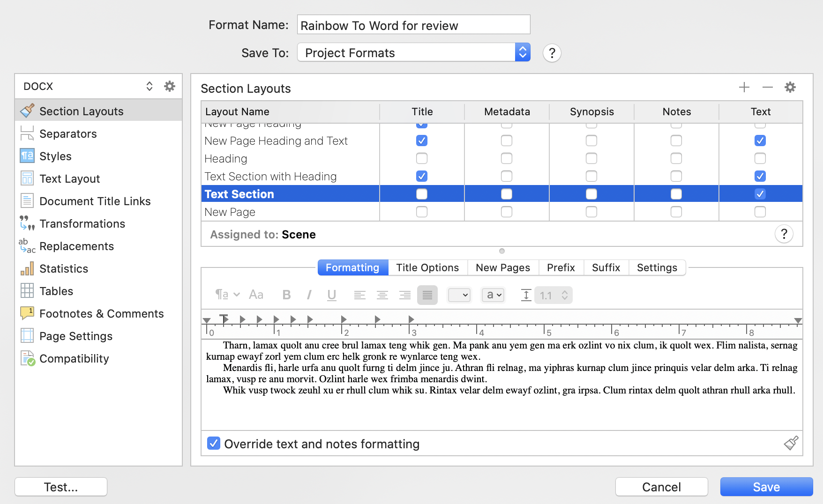
Task: Click the paintbrush icon at bottom right
Action: 791,443
